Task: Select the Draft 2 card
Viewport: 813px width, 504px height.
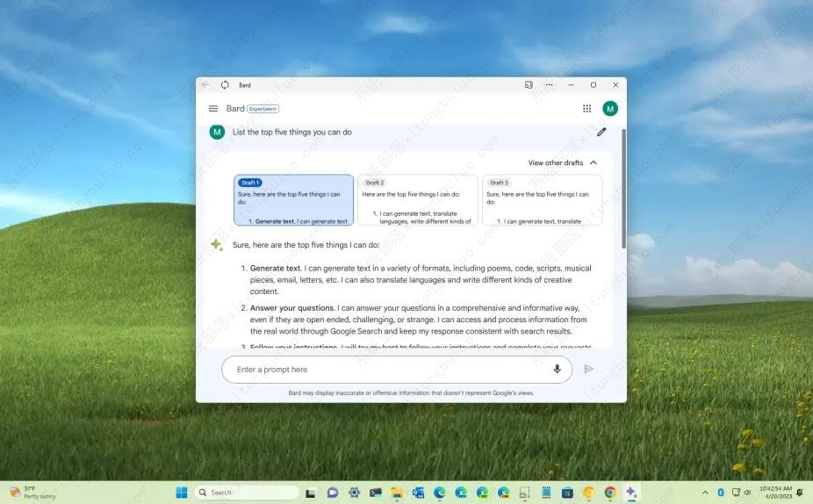Action: click(417, 199)
